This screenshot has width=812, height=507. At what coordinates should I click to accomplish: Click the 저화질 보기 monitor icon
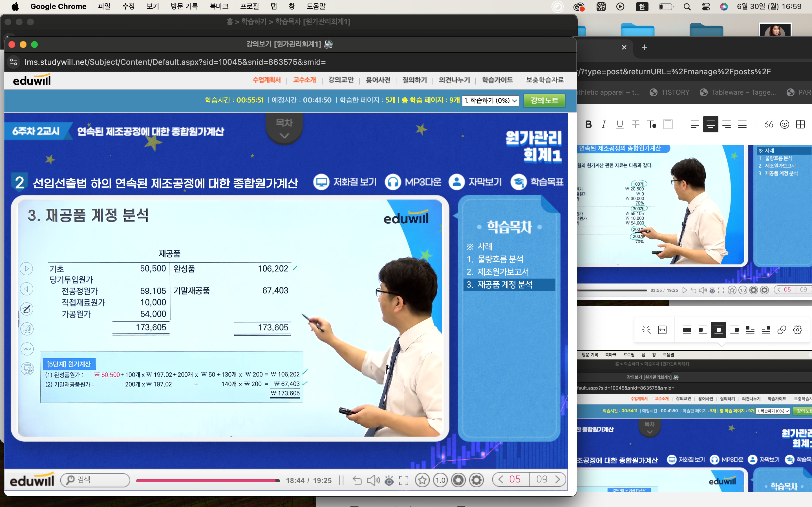point(321,182)
